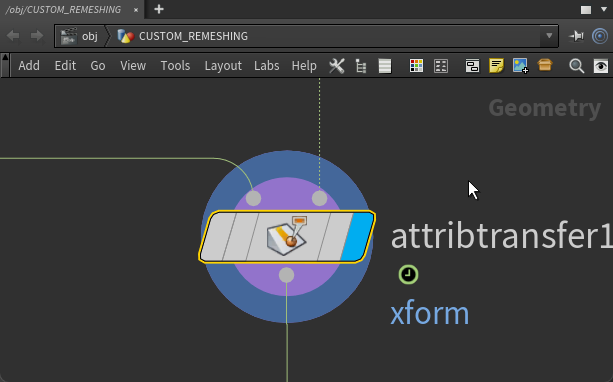The width and height of the screenshot is (613, 382).
Task: Close the /obj/CUSTOM_REMESHING tab
Action: (x=136, y=10)
